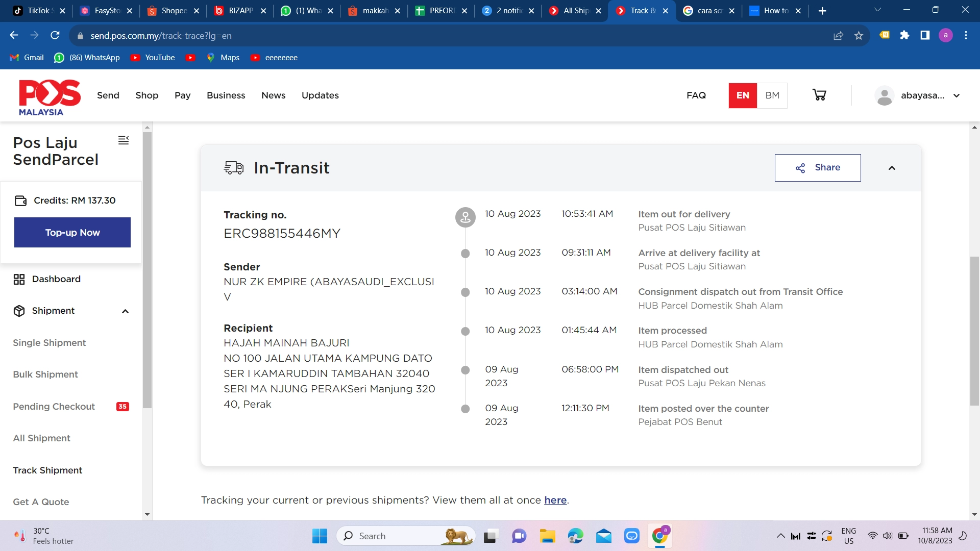This screenshot has width=980, height=551.
Task: Click the share page icon in address bar
Action: (x=838, y=36)
